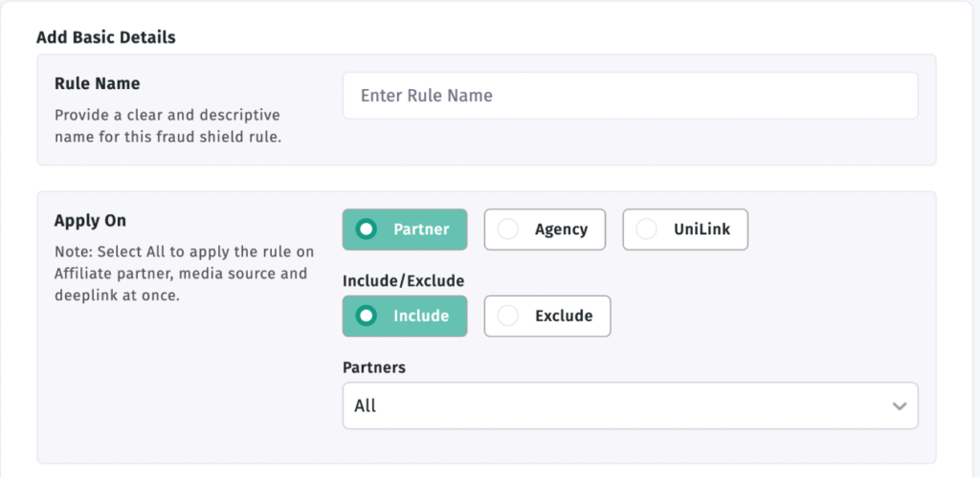Screen dimensions: 980x483
Task: Click the empty radio circle beside Exclude
Action: coord(507,316)
